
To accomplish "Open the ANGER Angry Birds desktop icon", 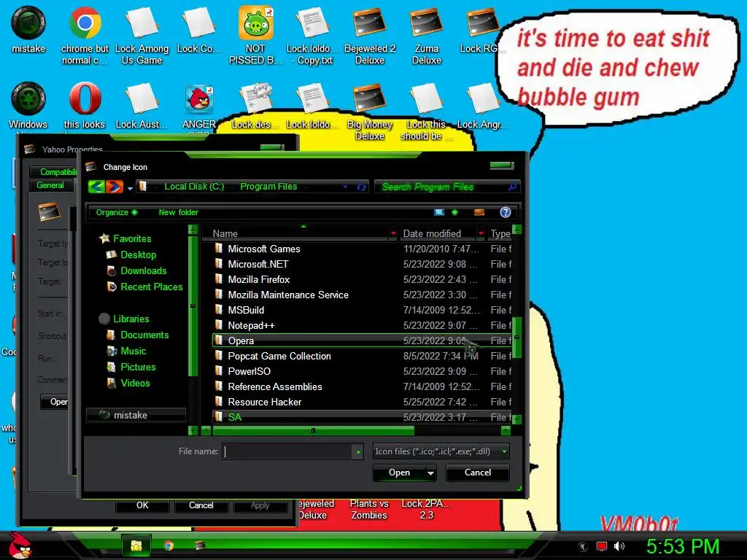I will (199, 106).
